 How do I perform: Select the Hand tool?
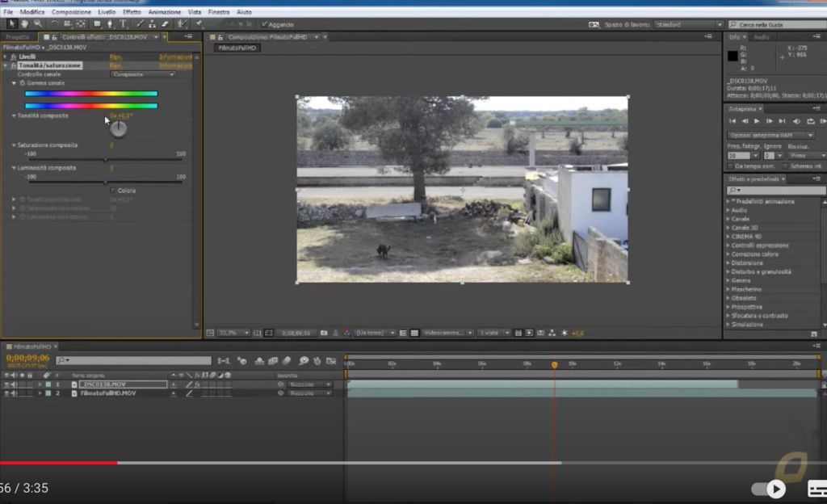click(24, 23)
